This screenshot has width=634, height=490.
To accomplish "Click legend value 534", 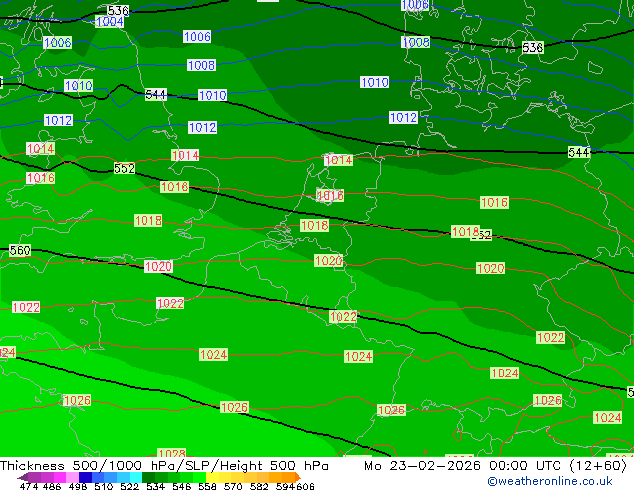I will [155, 486].
